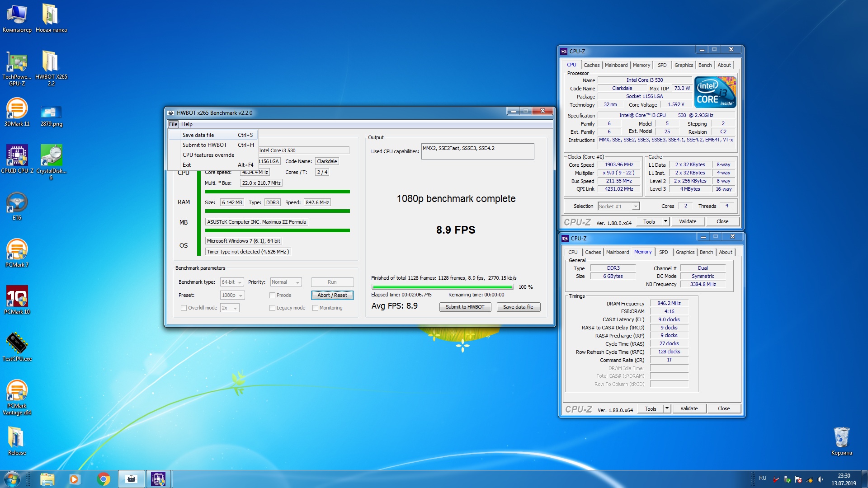Screen dimensions: 868x488
Task: Enable the Legacy mode checkbox
Action: [x=272, y=308]
